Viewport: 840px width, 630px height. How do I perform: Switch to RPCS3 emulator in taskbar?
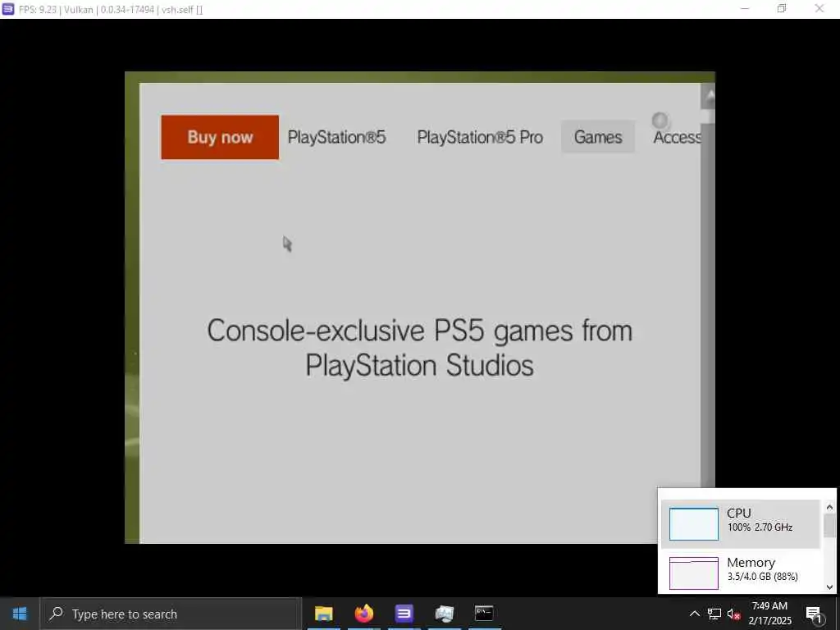point(404,614)
